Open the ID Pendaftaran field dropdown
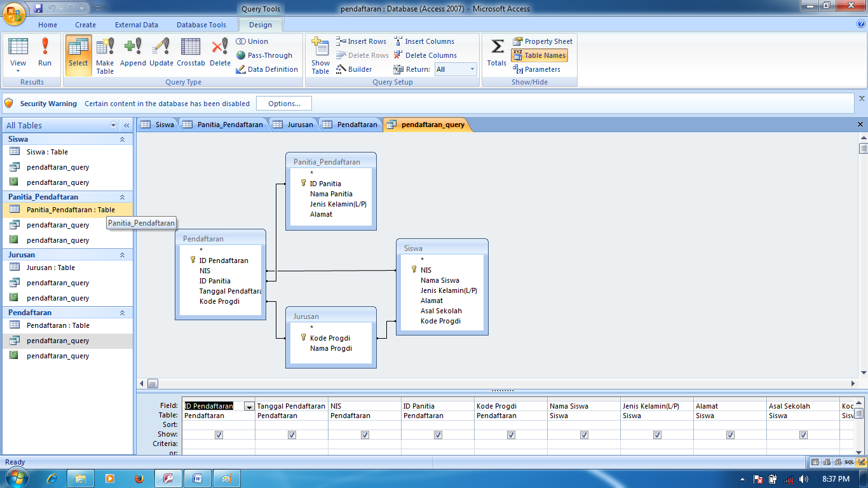The width and height of the screenshot is (868, 488). [x=249, y=406]
